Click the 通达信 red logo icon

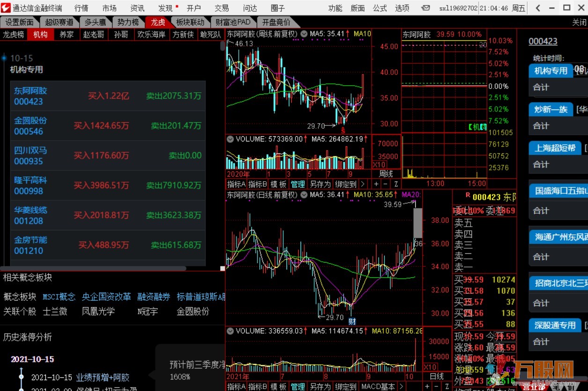(6, 7)
